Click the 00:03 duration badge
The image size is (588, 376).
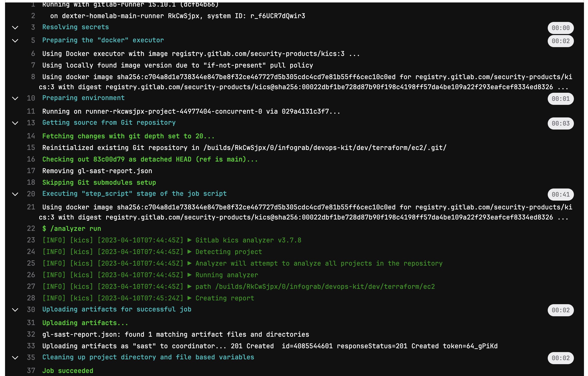pos(560,123)
